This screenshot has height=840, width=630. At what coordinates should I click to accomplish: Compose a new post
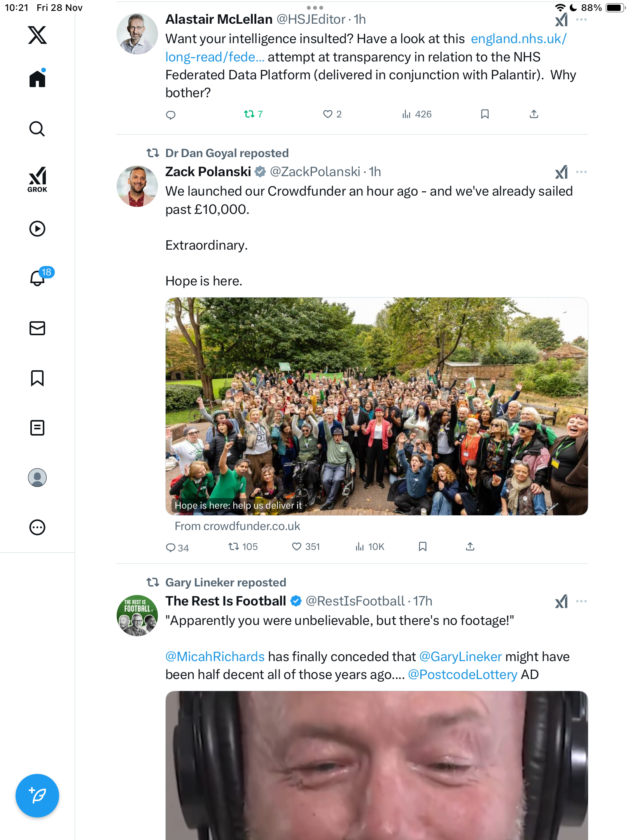37,795
